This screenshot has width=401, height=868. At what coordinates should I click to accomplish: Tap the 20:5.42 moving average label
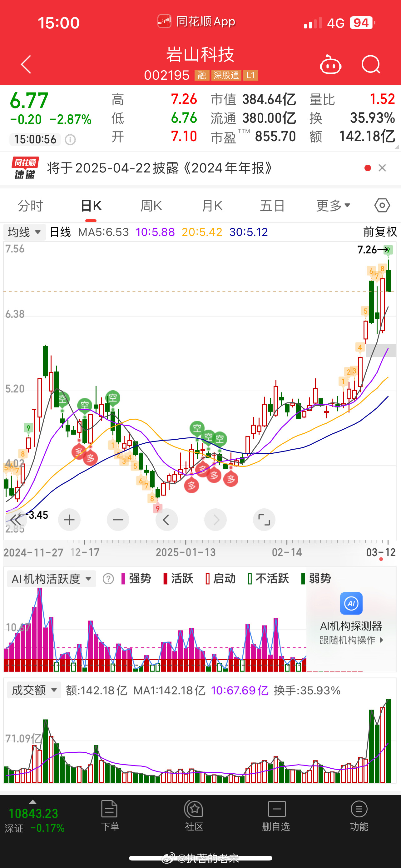coord(202,232)
